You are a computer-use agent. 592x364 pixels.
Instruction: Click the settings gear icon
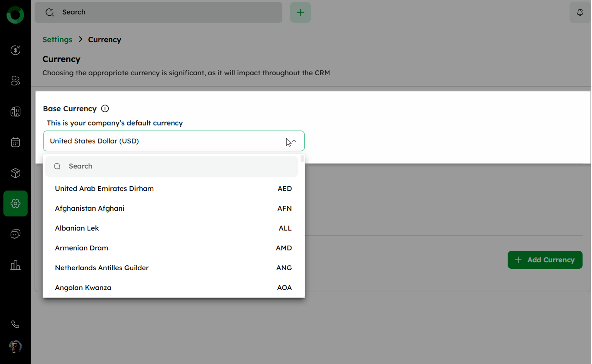click(15, 203)
